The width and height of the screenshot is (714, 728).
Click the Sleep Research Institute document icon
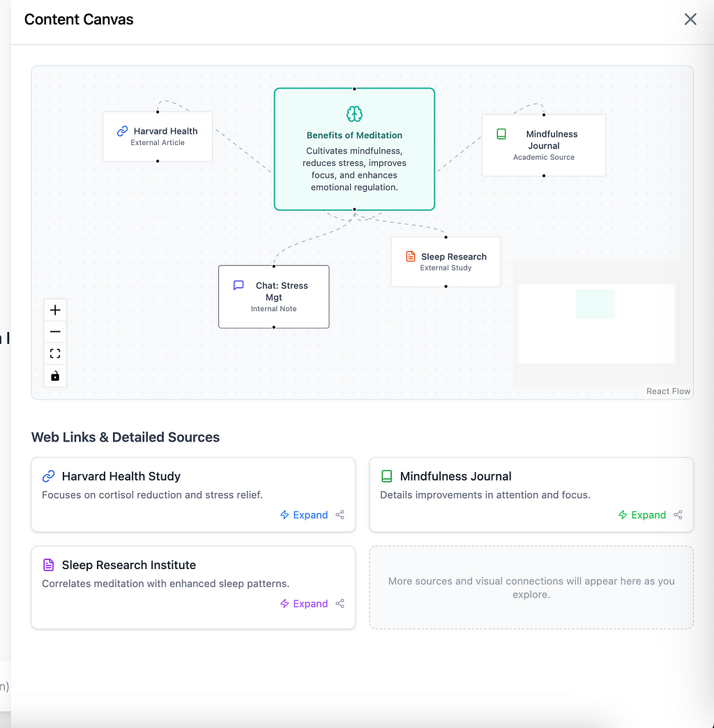[48, 565]
